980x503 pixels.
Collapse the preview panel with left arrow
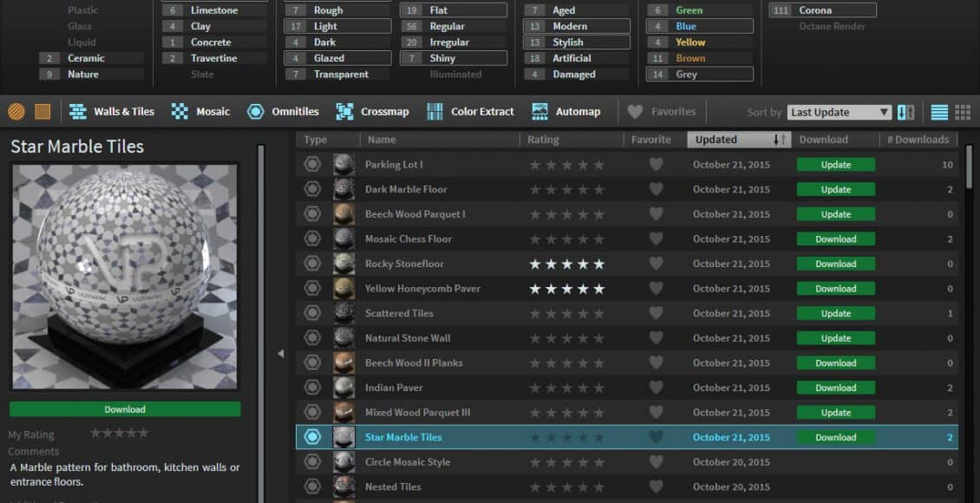[x=280, y=354]
